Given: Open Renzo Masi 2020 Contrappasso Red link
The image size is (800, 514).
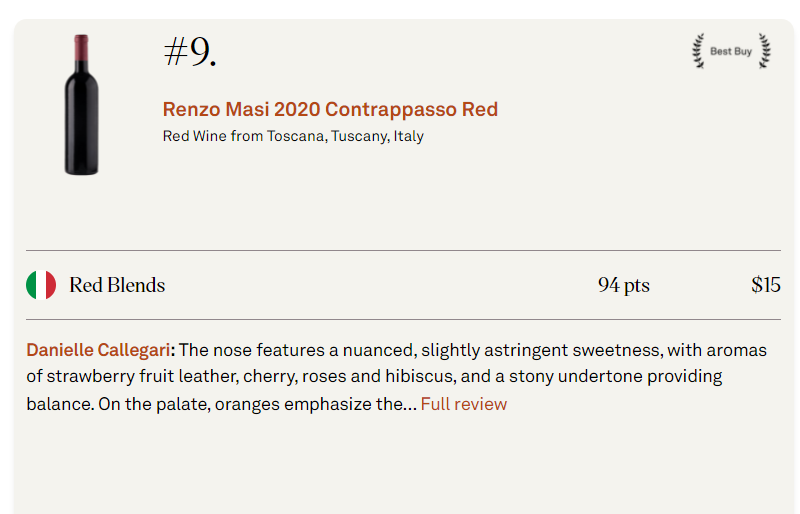Looking at the screenshot, I should (x=330, y=109).
